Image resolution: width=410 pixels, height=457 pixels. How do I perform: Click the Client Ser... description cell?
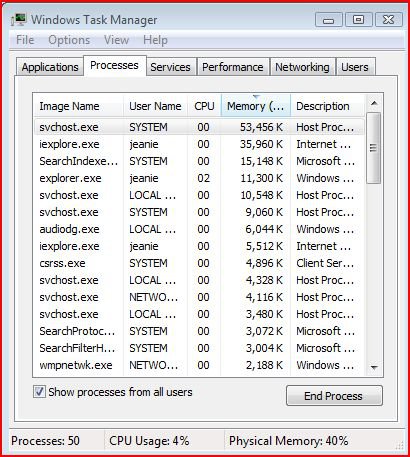point(325,263)
